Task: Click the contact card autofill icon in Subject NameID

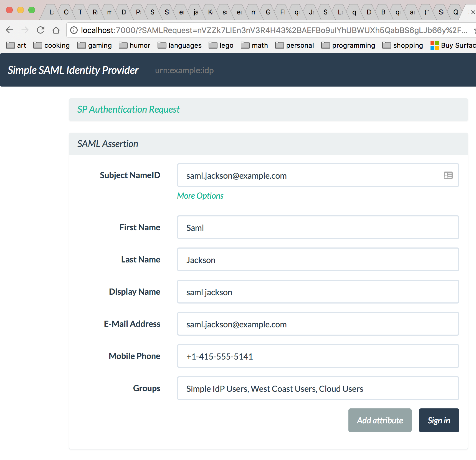Action: coord(448,175)
